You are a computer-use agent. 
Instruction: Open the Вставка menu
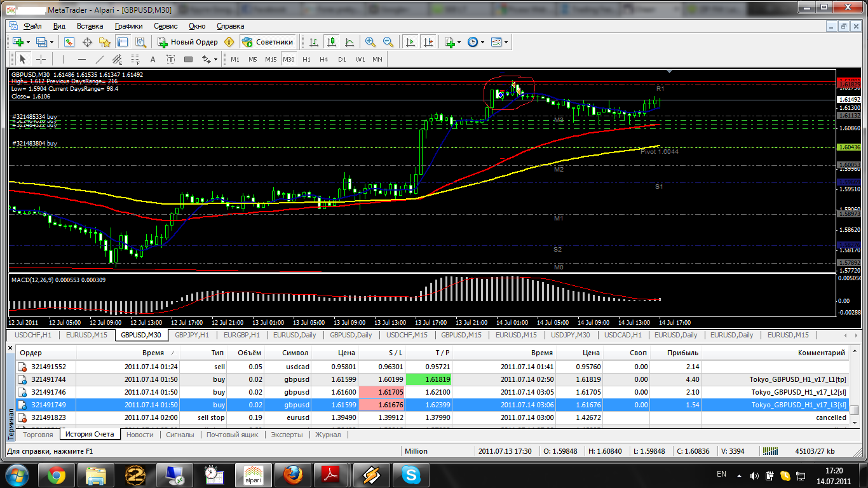click(90, 26)
